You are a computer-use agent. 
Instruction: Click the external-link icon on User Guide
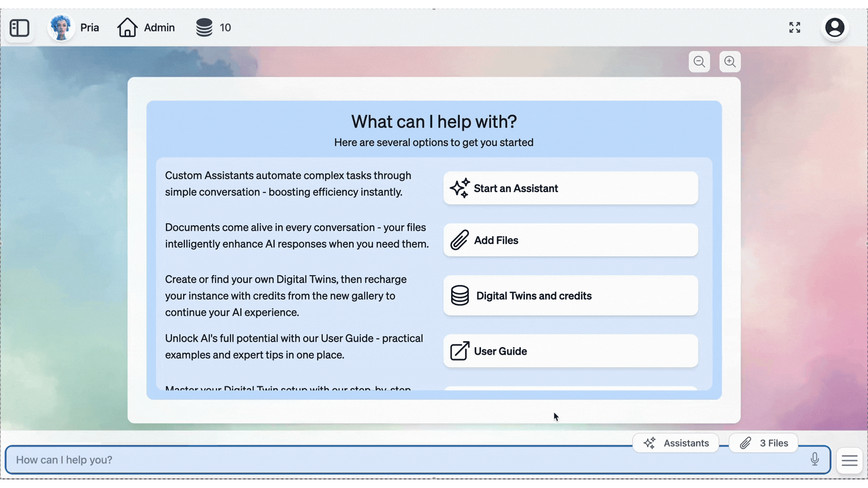click(x=459, y=351)
